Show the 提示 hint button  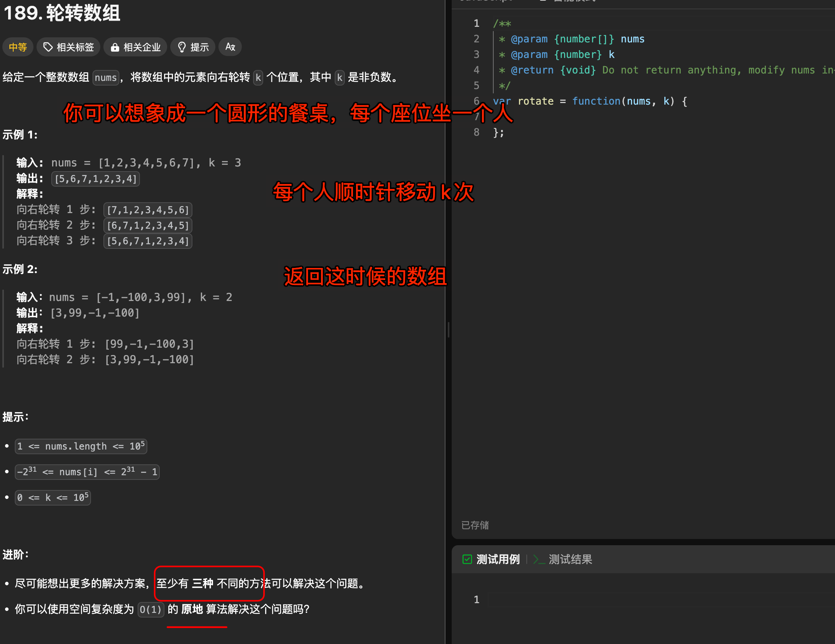coord(193,47)
